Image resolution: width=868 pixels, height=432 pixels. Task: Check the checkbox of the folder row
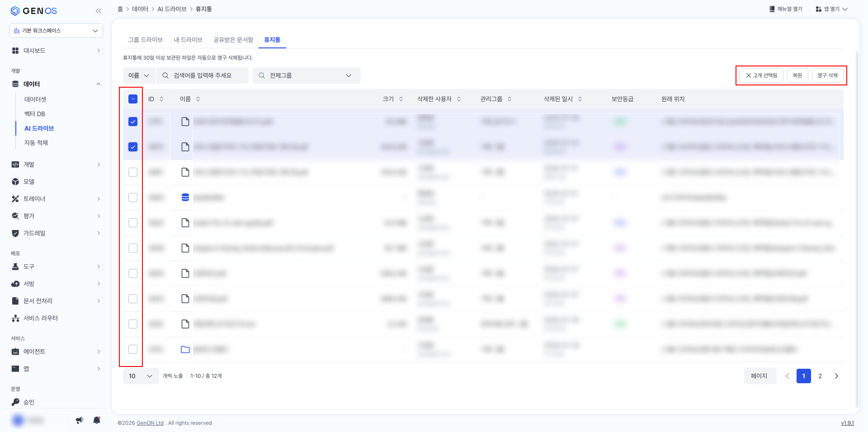point(133,349)
